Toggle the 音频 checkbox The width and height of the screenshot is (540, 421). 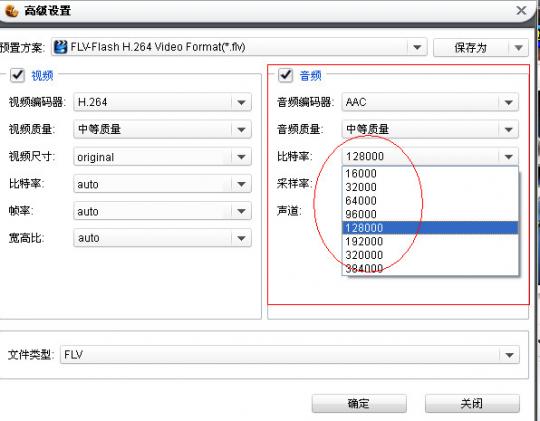(285, 75)
